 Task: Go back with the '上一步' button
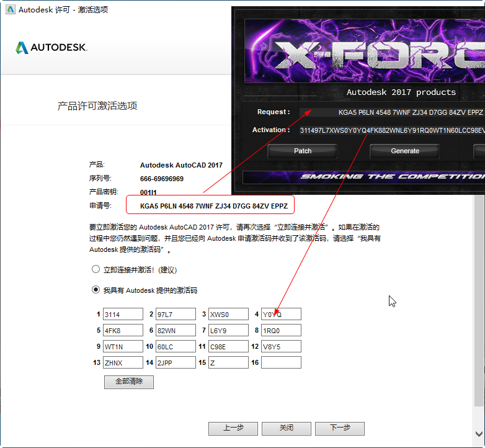[x=233, y=428]
